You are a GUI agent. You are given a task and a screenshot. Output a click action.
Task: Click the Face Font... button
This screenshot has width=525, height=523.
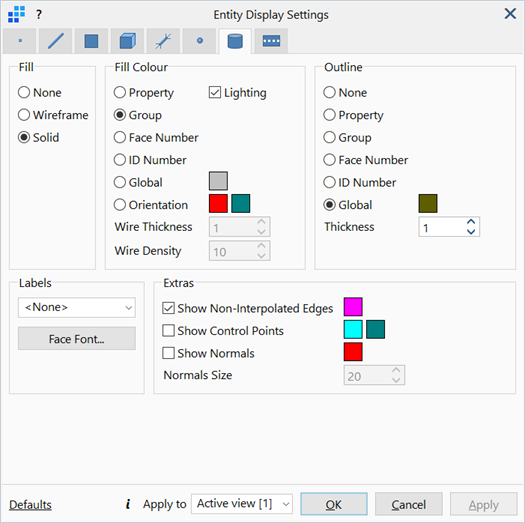coord(77,339)
